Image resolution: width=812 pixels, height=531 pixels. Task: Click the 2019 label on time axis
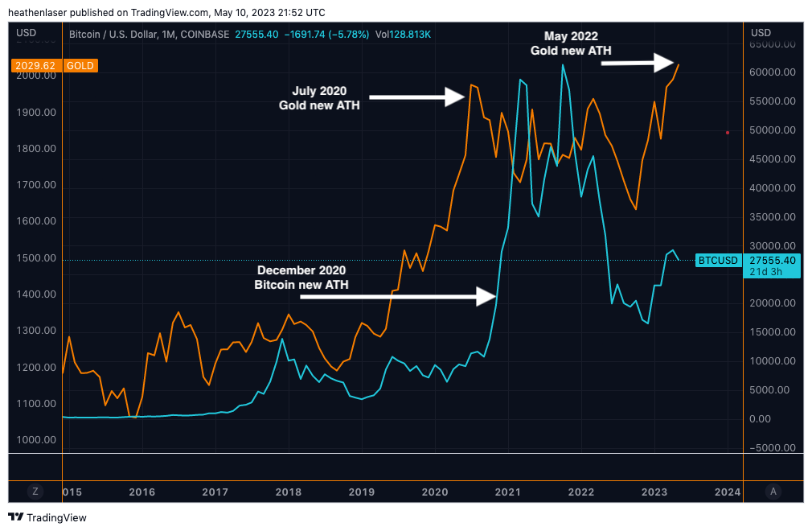point(362,492)
